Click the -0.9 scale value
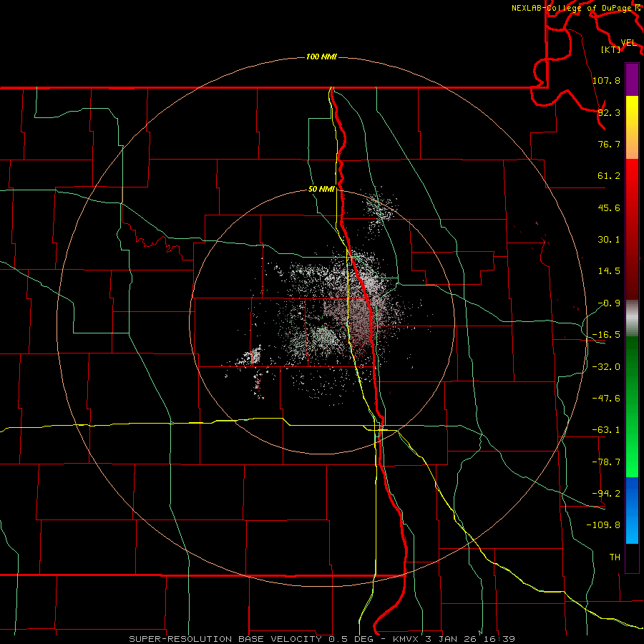Screen dimensions: 644x644 [x=609, y=303]
